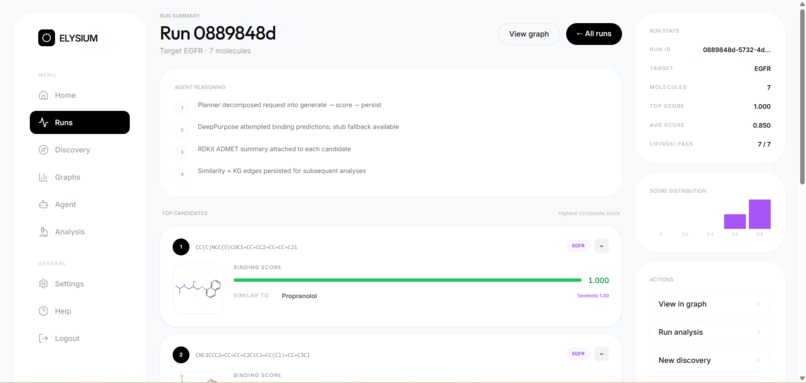Log out via sidebar Logout
The width and height of the screenshot is (806, 383).
[x=80, y=338]
